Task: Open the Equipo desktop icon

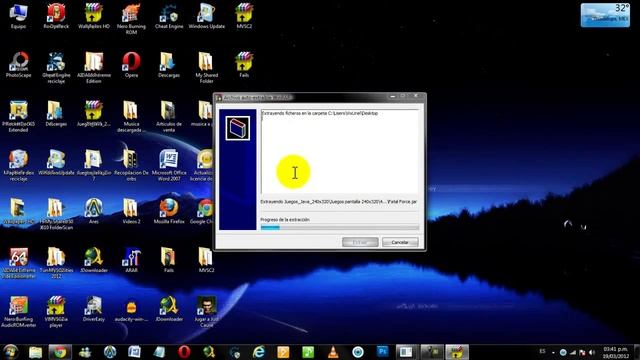Action: pos(18,16)
